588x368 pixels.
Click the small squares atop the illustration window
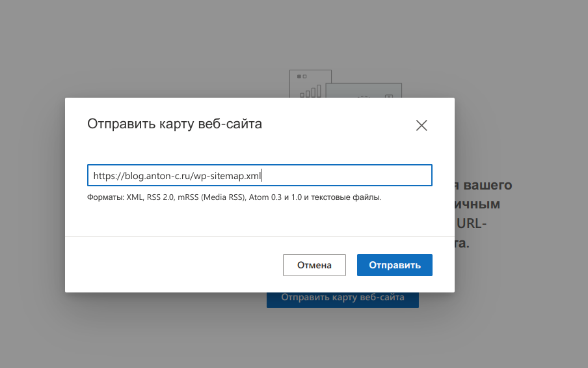coord(301,77)
